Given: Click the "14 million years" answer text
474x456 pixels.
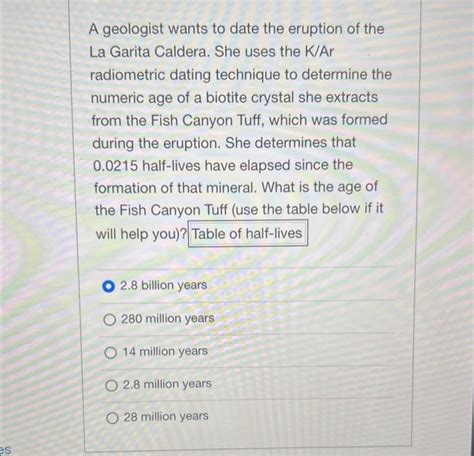Looking at the screenshot, I should pos(165,351).
